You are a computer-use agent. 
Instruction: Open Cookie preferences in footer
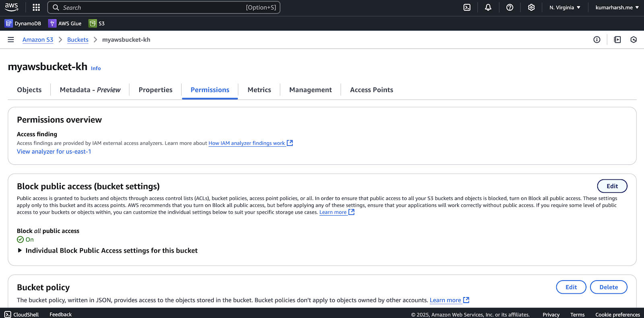pyautogui.click(x=617, y=315)
